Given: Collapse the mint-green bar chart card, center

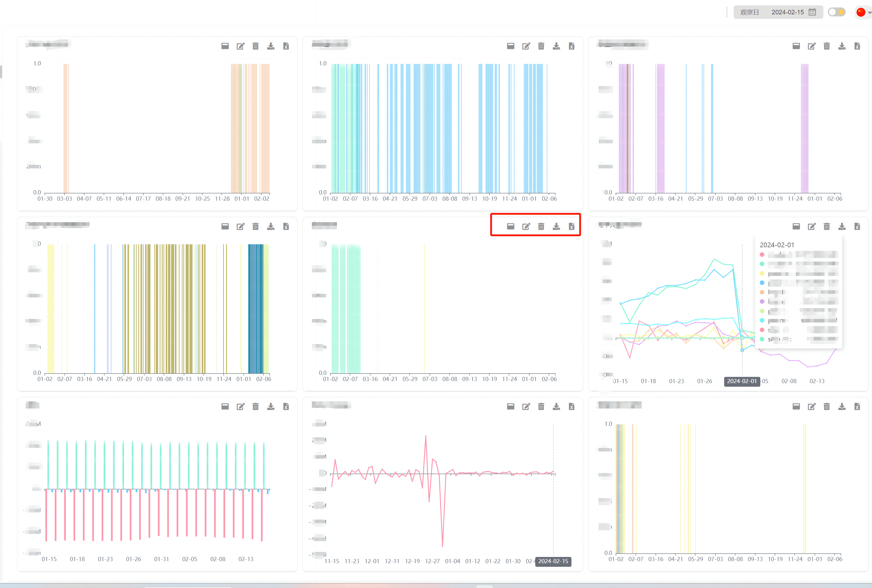Looking at the screenshot, I should point(511,226).
